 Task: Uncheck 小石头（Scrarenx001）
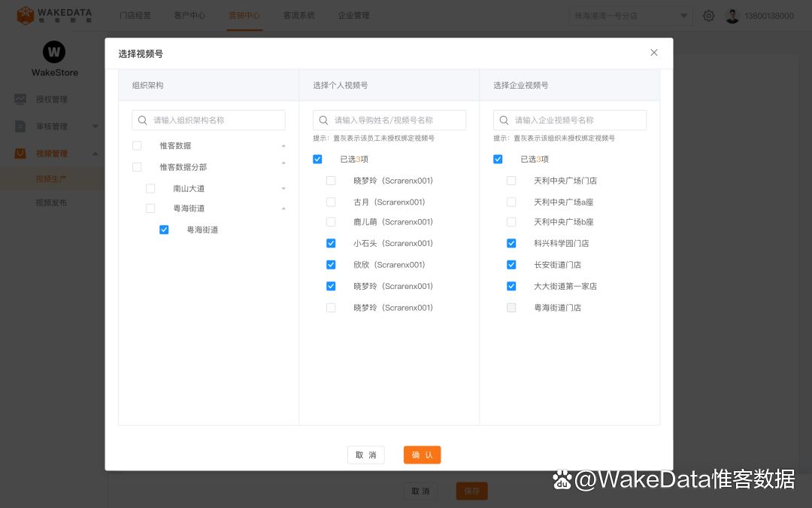(x=331, y=243)
